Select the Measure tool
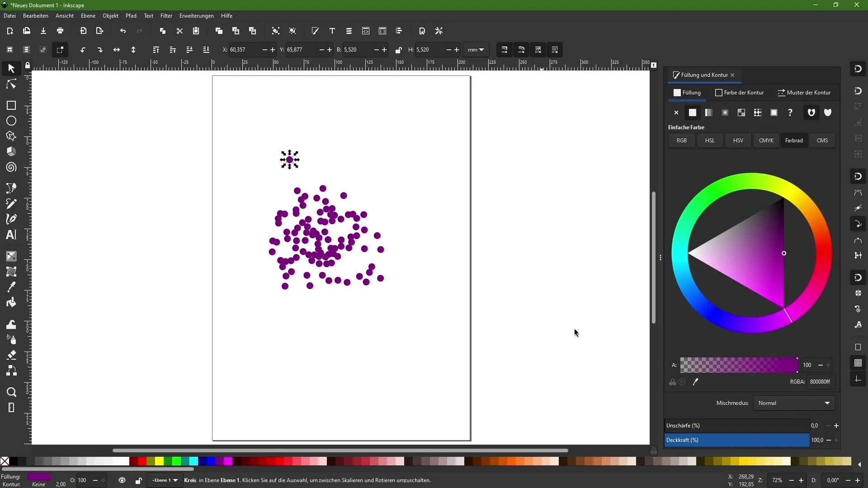The width and height of the screenshot is (868, 488). 11,408
